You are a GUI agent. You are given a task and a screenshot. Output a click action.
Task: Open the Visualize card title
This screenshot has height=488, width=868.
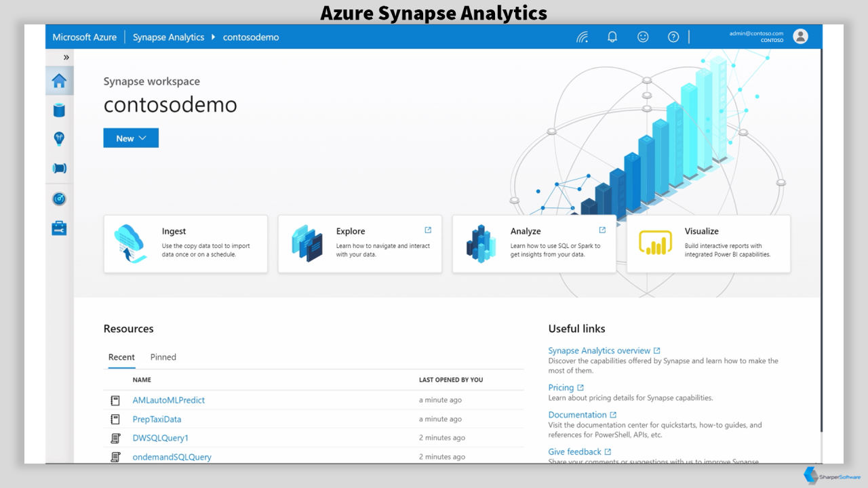(x=702, y=231)
